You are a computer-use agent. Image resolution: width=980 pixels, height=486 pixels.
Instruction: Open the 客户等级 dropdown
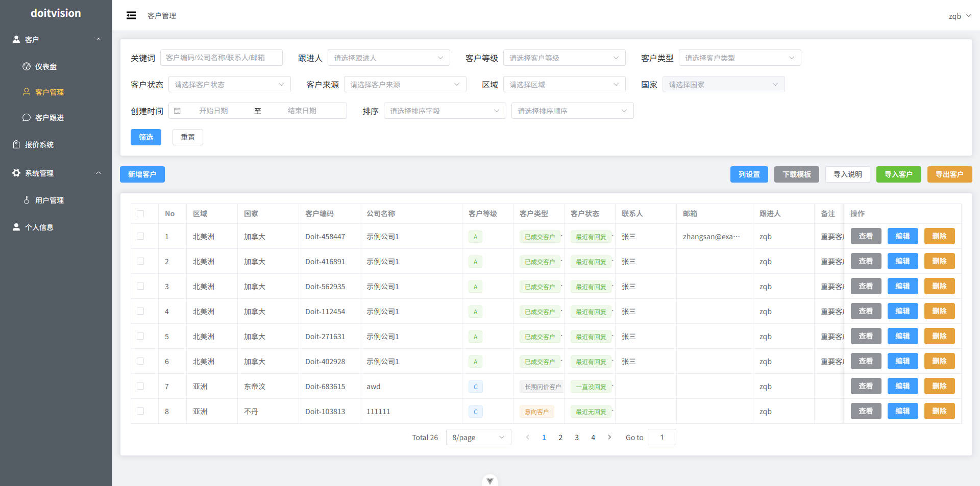point(565,58)
